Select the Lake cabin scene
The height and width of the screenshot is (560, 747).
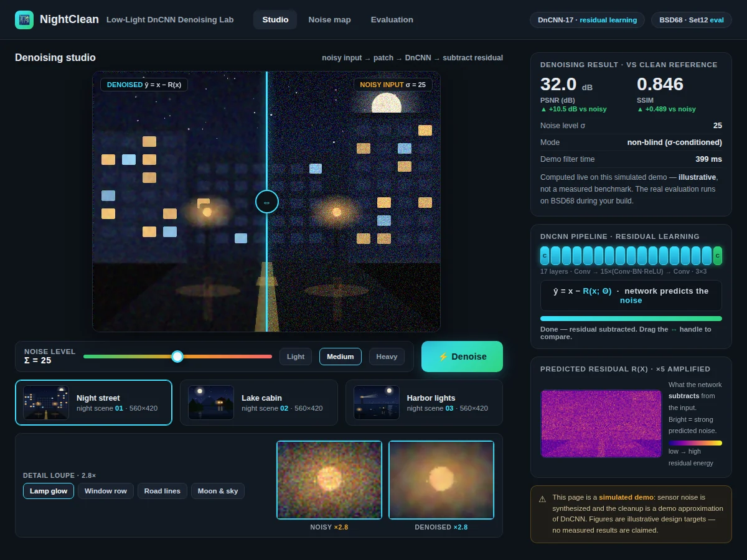(258, 403)
